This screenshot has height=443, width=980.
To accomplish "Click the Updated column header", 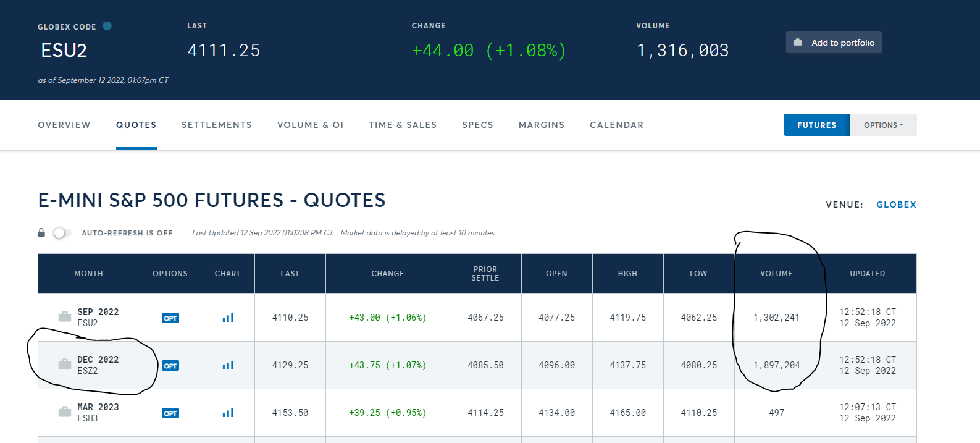I will pos(868,274).
